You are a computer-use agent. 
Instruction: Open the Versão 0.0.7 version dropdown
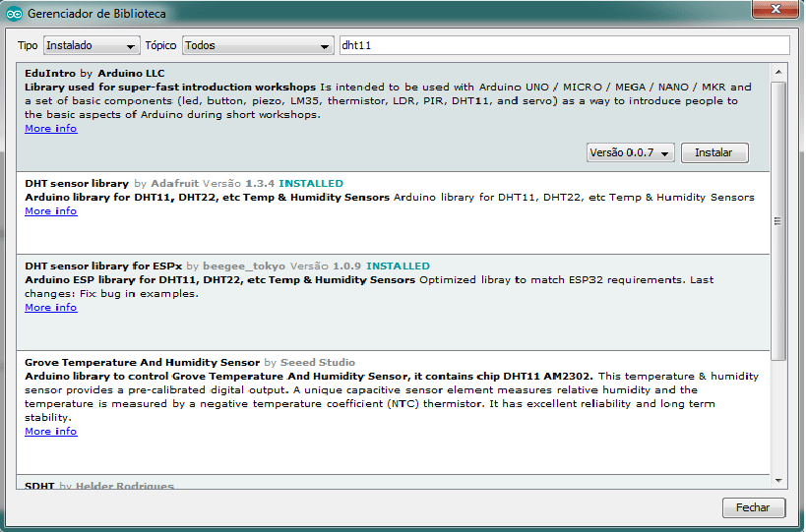click(x=630, y=152)
